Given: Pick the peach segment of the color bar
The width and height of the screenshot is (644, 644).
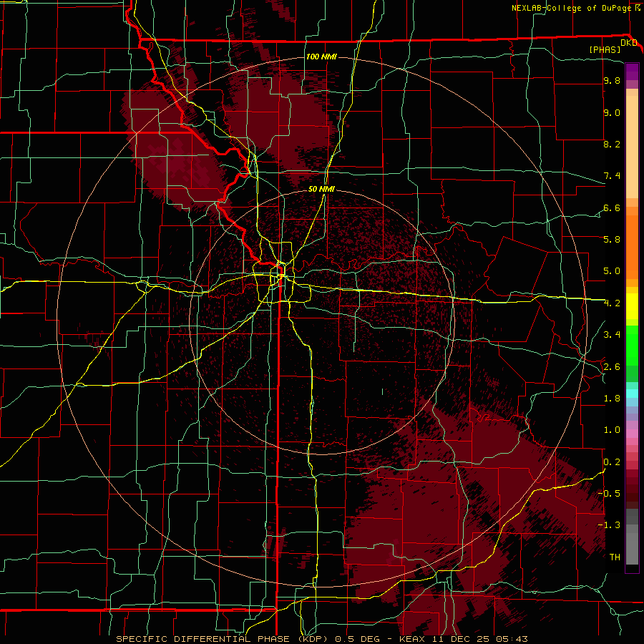Looking at the screenshot, I should pyautogui.click(x=632, y=148).
